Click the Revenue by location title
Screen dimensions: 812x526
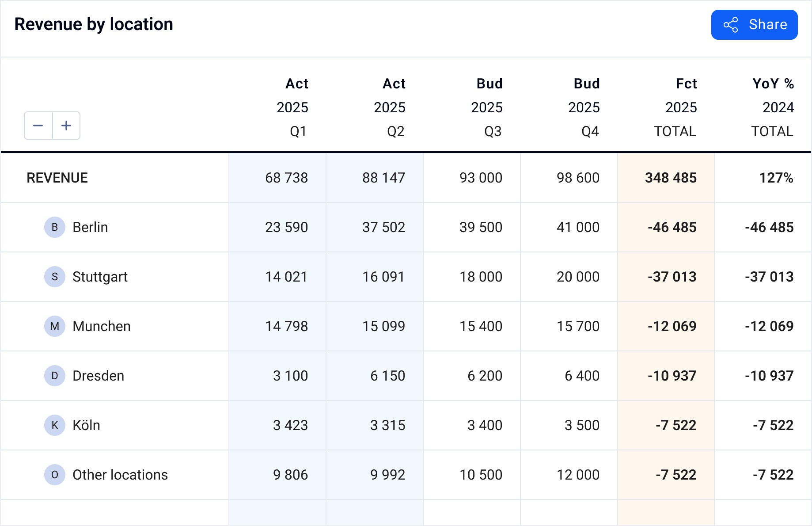[x=94, y=24]
